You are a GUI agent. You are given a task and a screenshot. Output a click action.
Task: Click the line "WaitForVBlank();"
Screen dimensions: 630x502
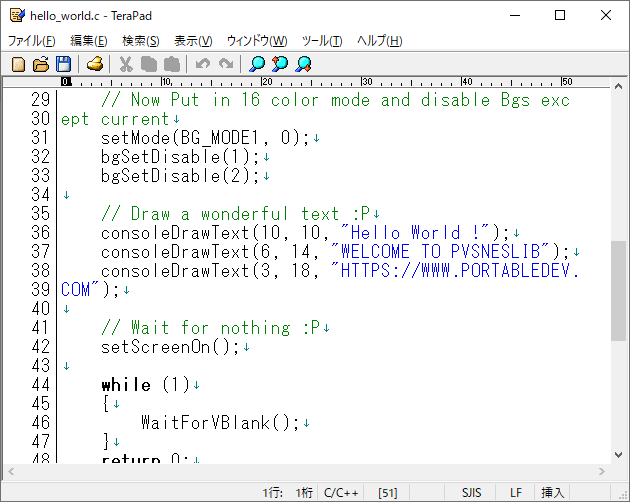220,423
